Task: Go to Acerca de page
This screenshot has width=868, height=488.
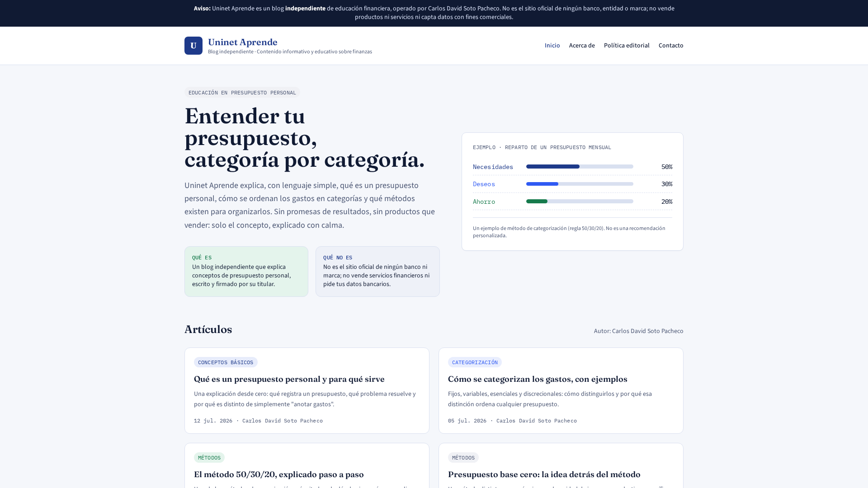Action: [582, 45]
